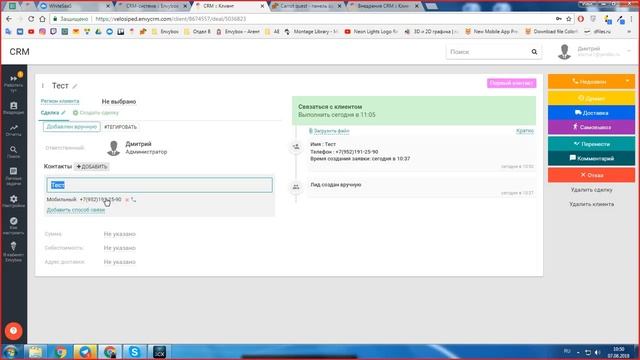Click the search magnifier in 'Поиск' box
The height and width of the screenshot is (360, 640).
click(534, 52)
